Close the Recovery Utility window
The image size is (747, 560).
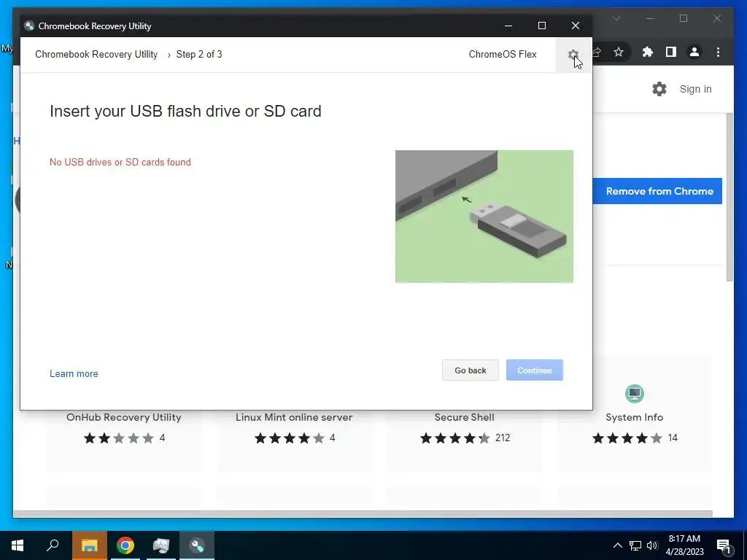pyautogui.click(x=576, y=26)
